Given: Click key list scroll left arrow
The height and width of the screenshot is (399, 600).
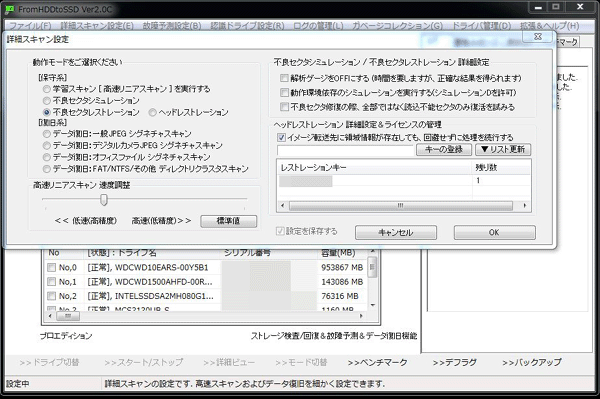Looking at the screenshot, I should [x=282, y=206].
